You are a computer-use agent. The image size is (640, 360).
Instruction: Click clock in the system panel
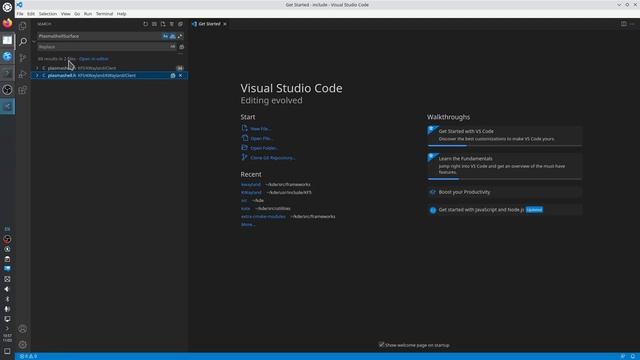pyautogui.click(x=7, y=338)
